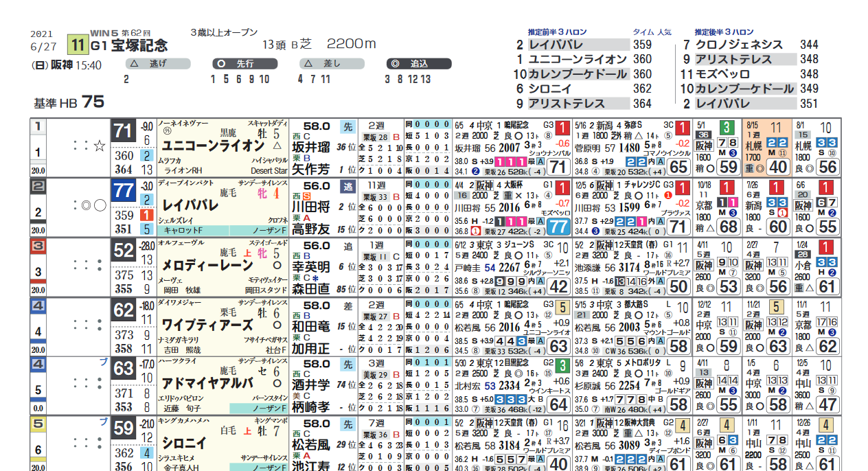868x471 pixels.
Task: Click the 3歳以上オープン class text
Action: [224, 32]
